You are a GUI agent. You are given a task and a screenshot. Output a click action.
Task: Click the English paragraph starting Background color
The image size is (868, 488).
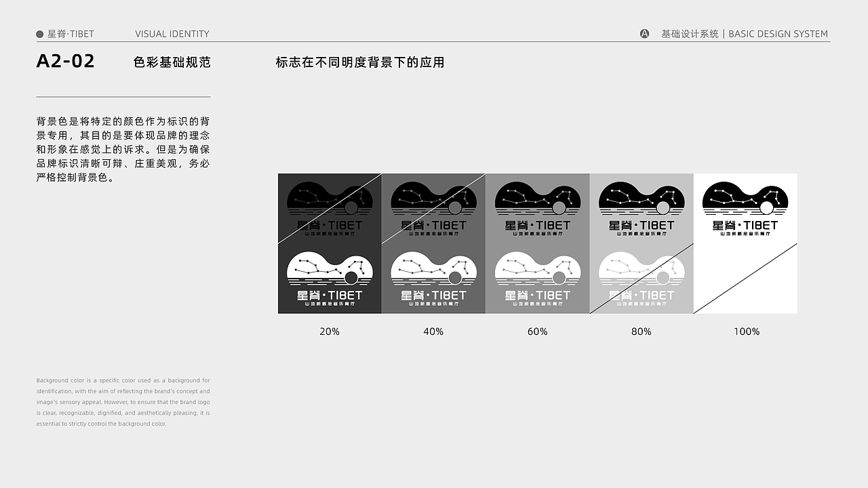(123, 402)
